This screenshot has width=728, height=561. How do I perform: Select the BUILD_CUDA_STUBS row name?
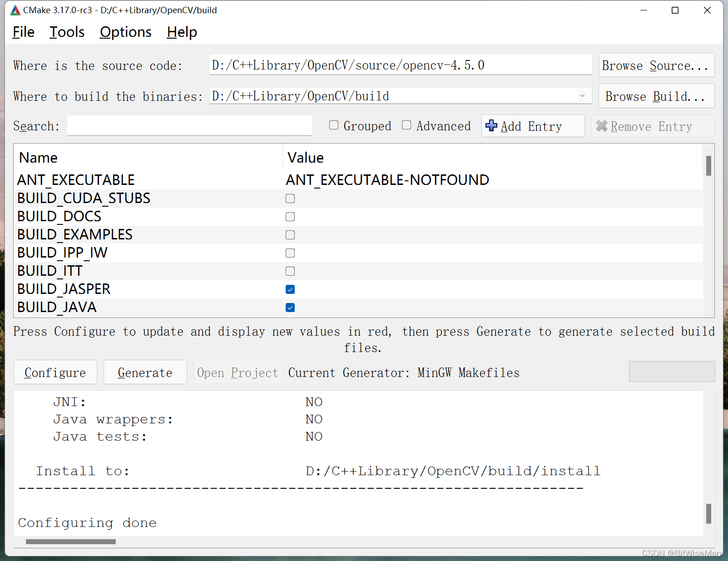[x=84, y=198]
